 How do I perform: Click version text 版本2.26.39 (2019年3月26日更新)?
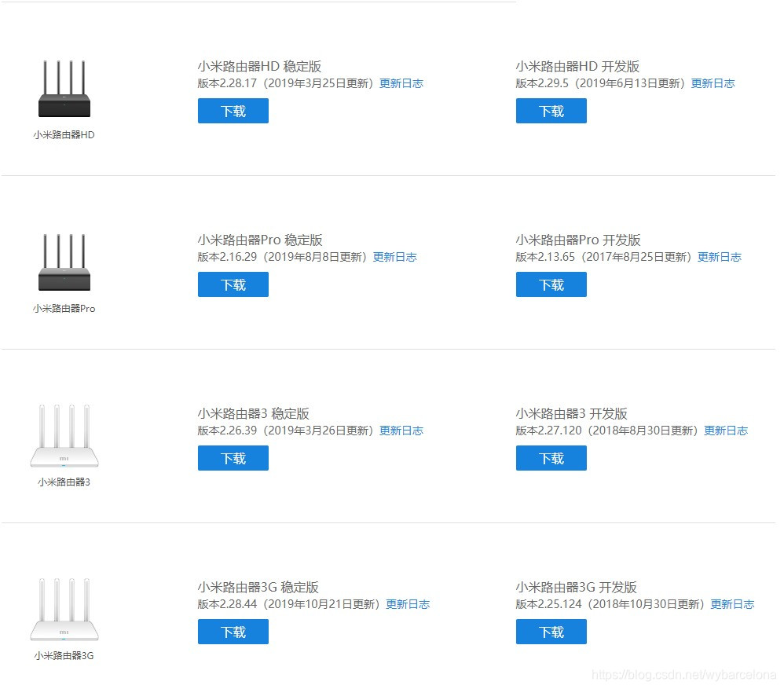(285, 431)
